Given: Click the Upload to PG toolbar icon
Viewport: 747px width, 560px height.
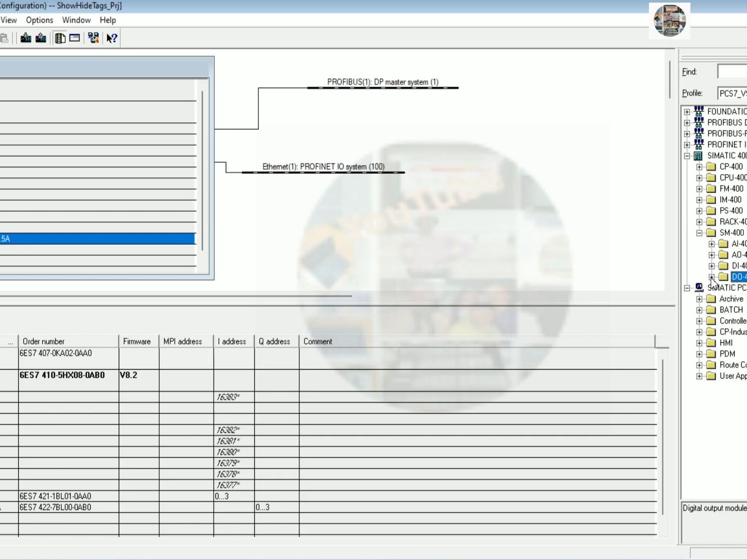Looking at the screenshot, I should pyautogui.click(x=41, y=38).
